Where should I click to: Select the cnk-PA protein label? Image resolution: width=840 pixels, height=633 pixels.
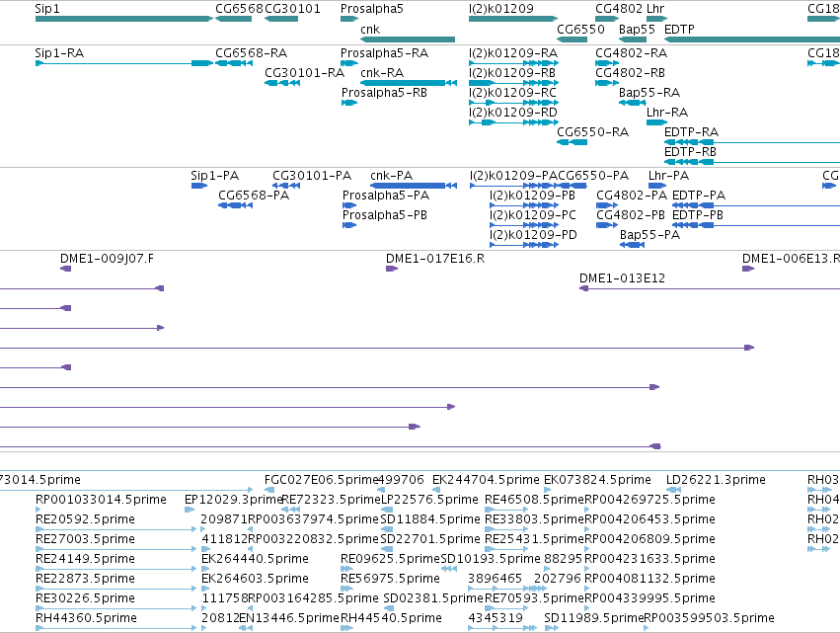pos(392,176)
